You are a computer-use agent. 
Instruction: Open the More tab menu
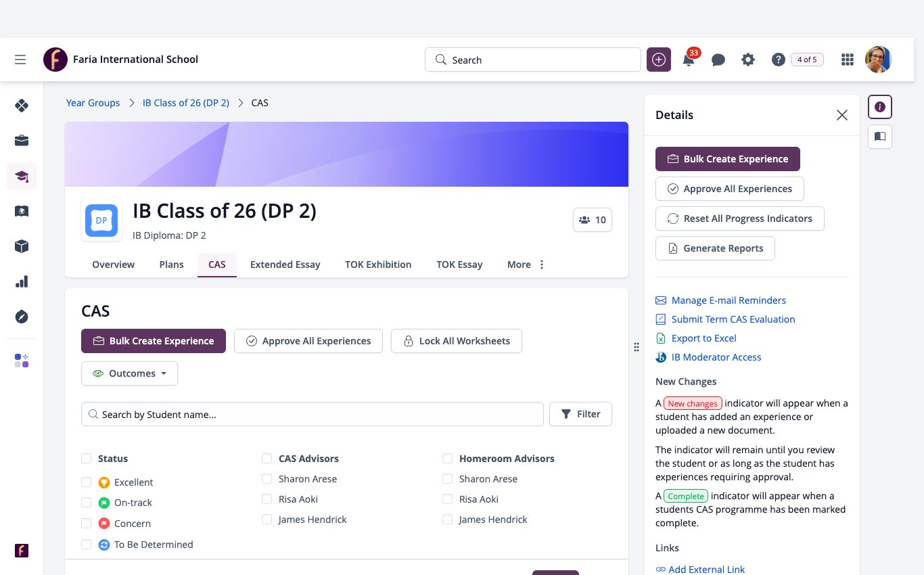pyautogui.click(x=526, y=264)
